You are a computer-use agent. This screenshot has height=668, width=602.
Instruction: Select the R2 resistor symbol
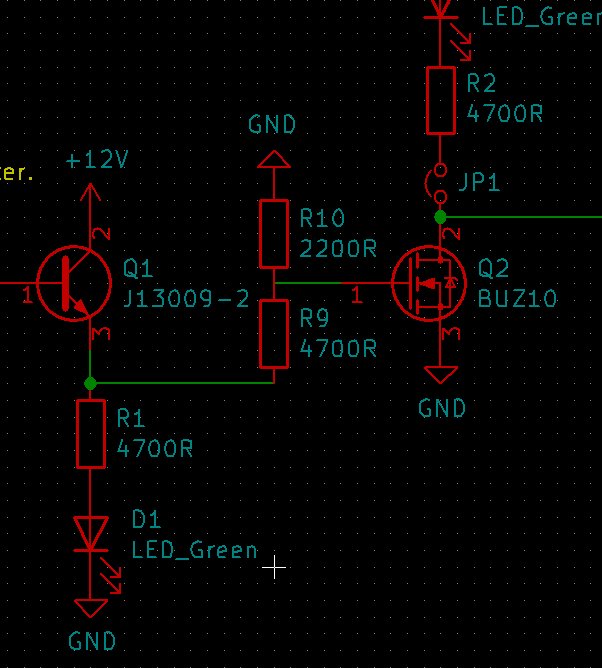click(x=441, y=100)
